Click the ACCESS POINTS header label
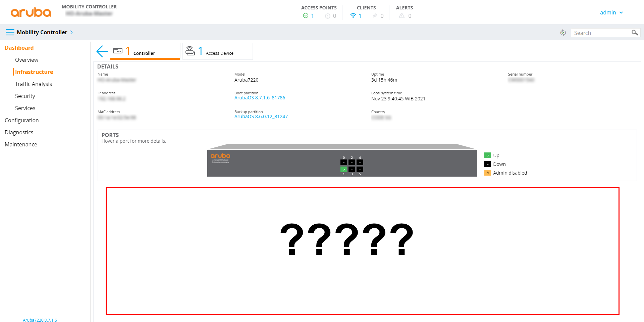The width and height of the screenshot is (644, 322). [319, 8]
